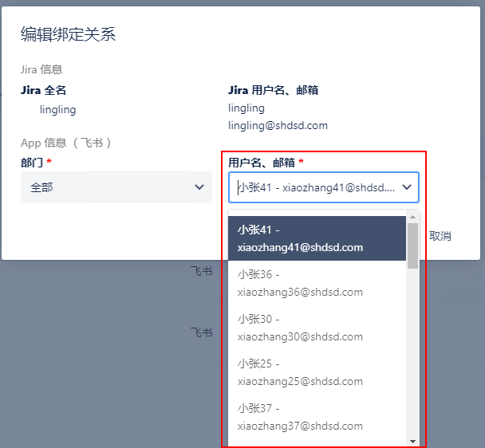Click the 编辑绑定关系 dialog title
The width and height of the screenshot is (485, 448).
pos(69,34)
